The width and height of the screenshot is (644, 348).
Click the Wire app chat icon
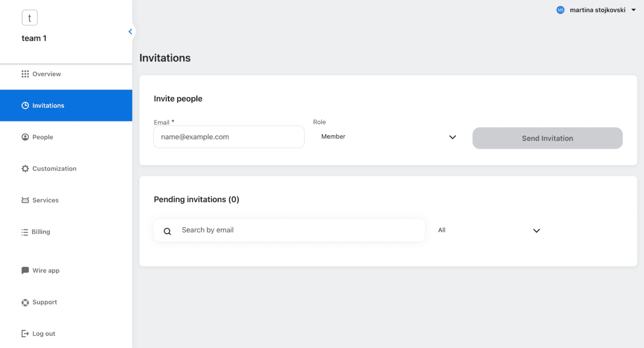pos(25,271)
